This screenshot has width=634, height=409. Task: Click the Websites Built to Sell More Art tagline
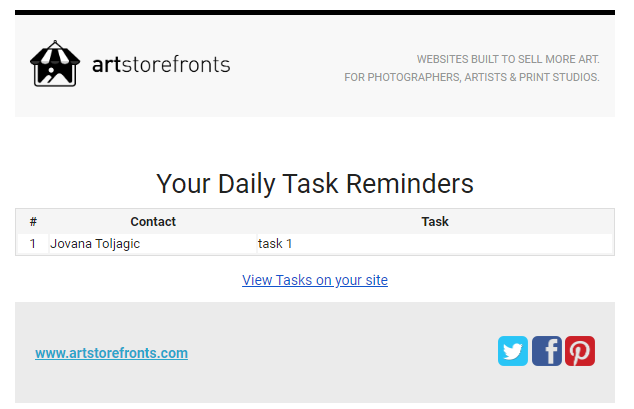coord(508,59)
